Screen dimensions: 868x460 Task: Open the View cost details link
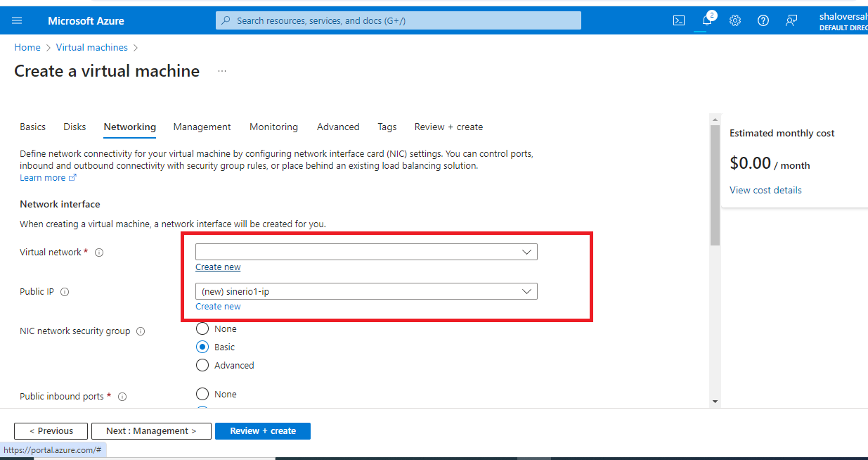tap(765, 190)
